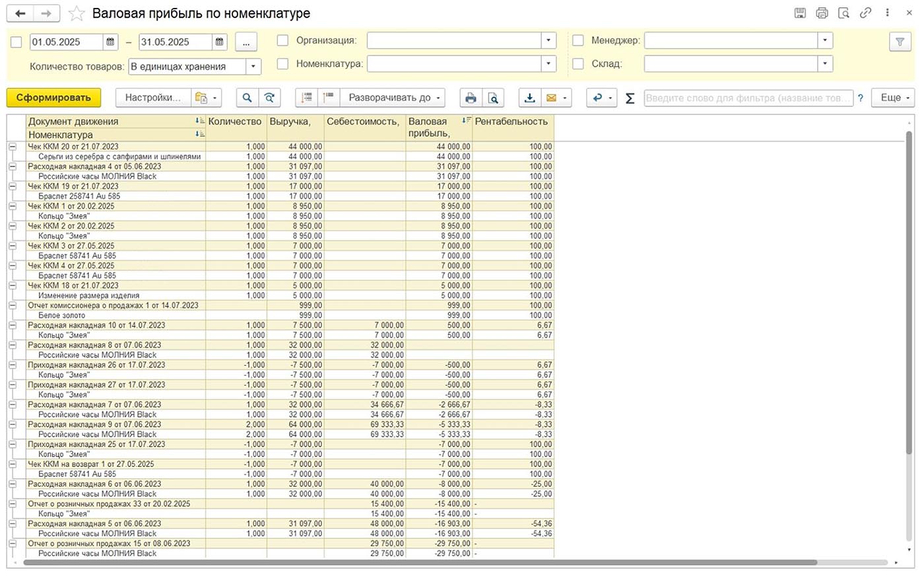924x574 pixels.
Task: Go forward with the right arrow button
Action: (x=46, y=13)
